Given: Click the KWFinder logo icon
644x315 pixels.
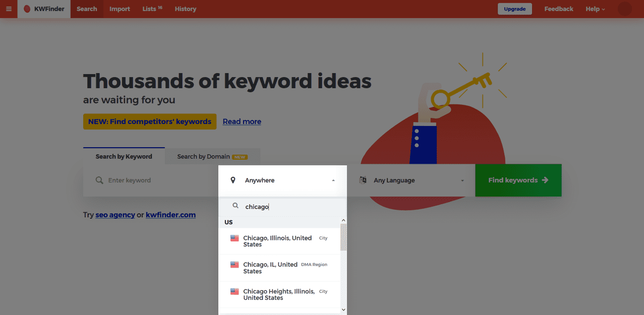Looking at the screenshot, I should pyautogui.click(x=28, y=9).
